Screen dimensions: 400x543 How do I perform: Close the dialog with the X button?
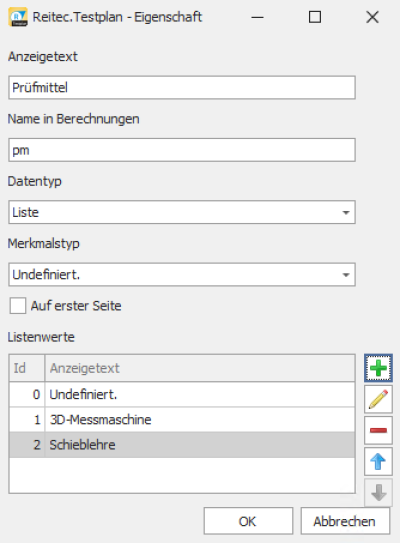point(372,17)
